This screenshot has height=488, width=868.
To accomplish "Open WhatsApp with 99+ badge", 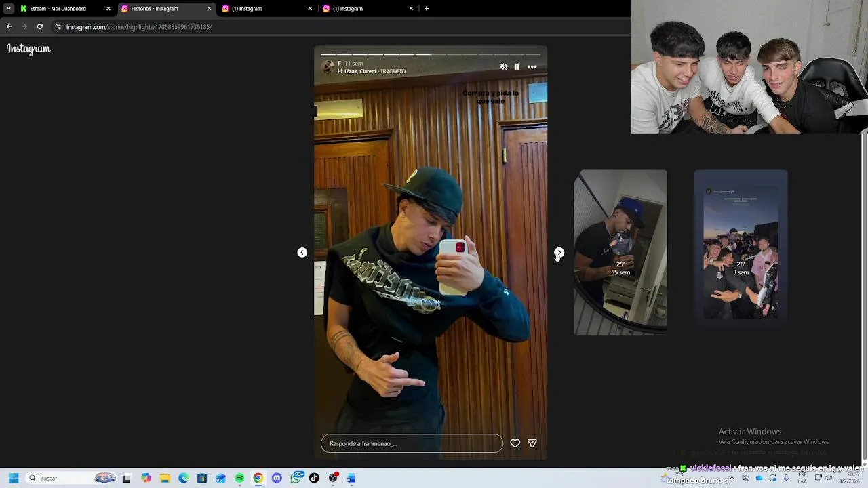I will 296,478.
